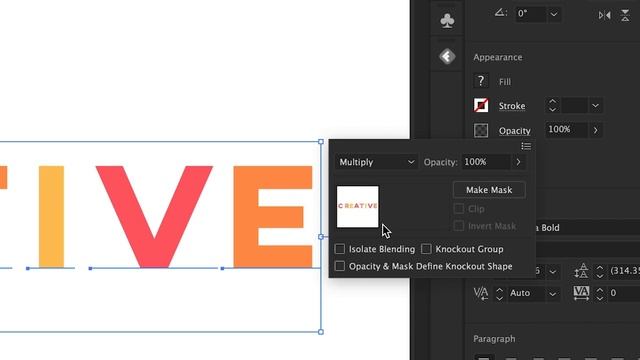Open the transparency panel flyout menu

(x=526, y=146)
